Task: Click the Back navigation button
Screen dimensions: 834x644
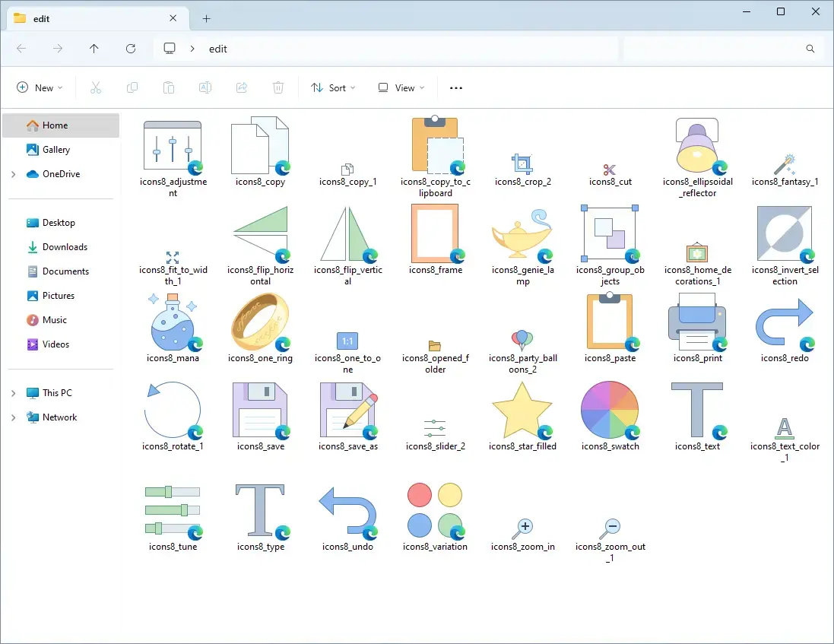Action: (x=21, y=48)
